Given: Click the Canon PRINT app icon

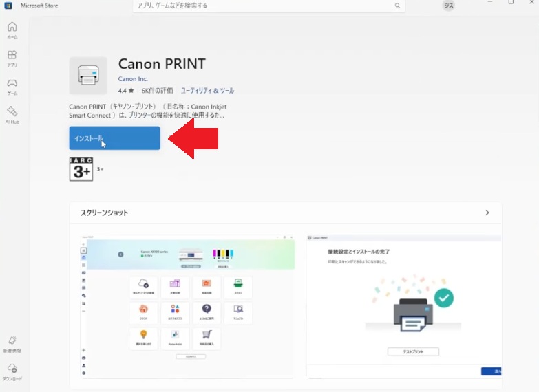Looking at the screenshot, I should pyautogui.click(x=88, y=76).
